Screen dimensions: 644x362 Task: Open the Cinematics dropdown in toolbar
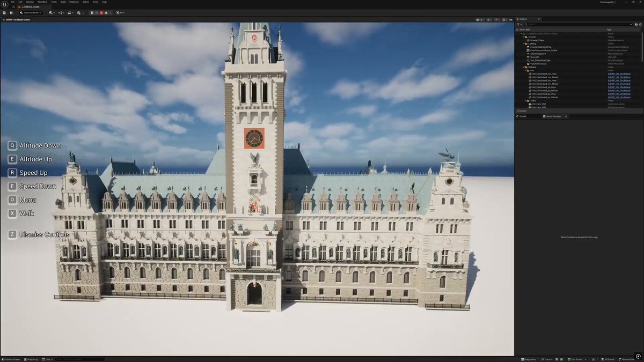[70, 12]
